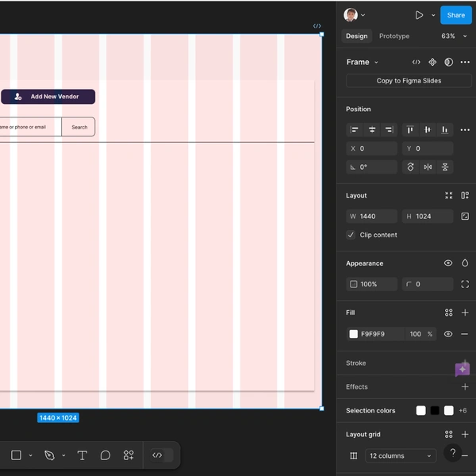The image size is (476, 476).
Task: Click the mask/half-circle icon in Frame header
Action: tap(449, 62)
